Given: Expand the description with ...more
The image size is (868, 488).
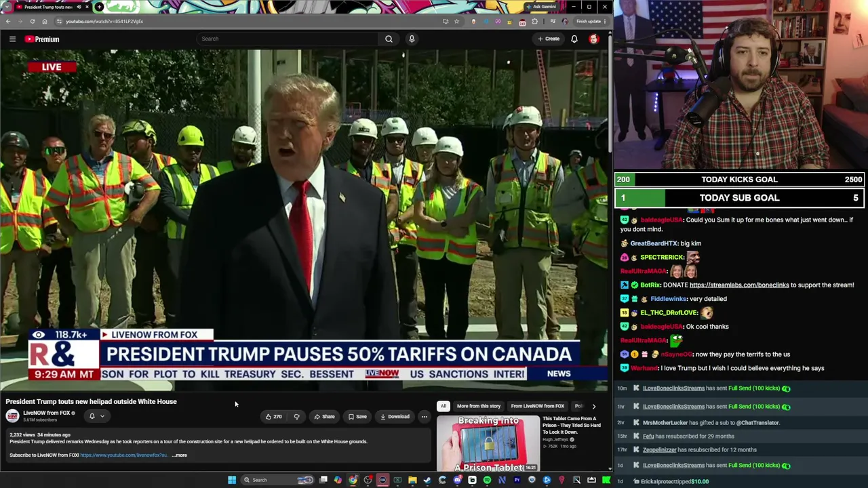Looking at the screenshot, I should pyautogui.click(x=180, y=455).
